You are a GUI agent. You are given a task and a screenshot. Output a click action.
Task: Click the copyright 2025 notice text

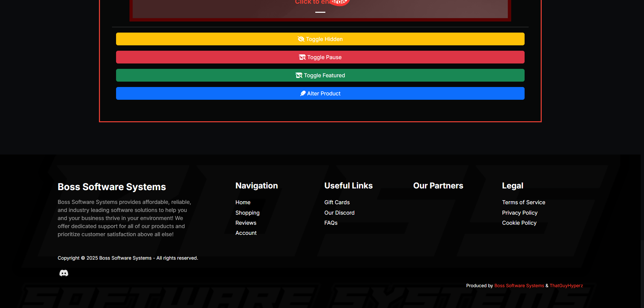[128, 258]
